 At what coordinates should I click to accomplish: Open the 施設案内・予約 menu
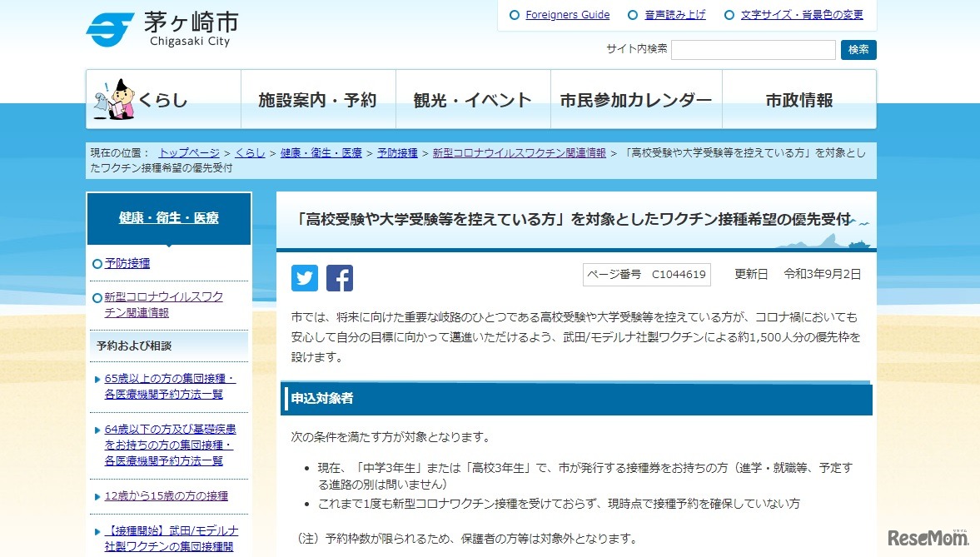click(x=318, y=99)
